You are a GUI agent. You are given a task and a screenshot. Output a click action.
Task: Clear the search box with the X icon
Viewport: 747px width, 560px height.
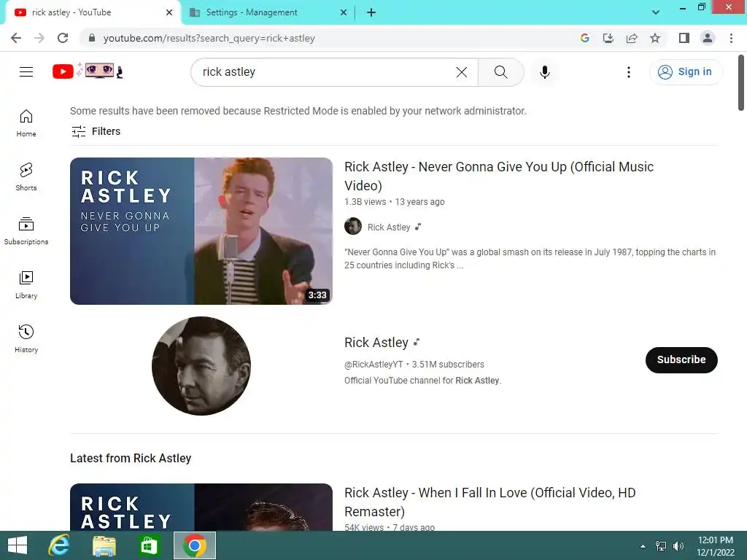point(462,72)
